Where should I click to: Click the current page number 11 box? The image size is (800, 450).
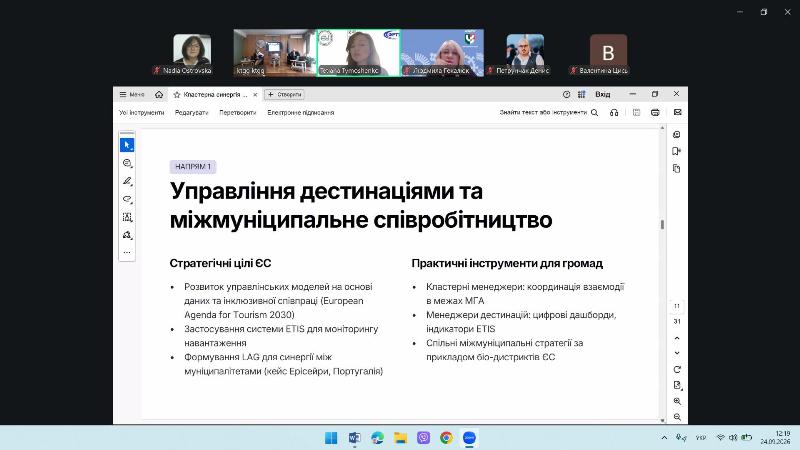pos(677,306)
